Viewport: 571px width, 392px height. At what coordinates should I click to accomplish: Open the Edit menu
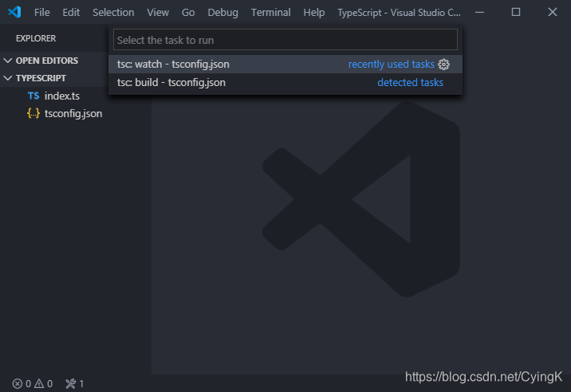pos(71,13)
